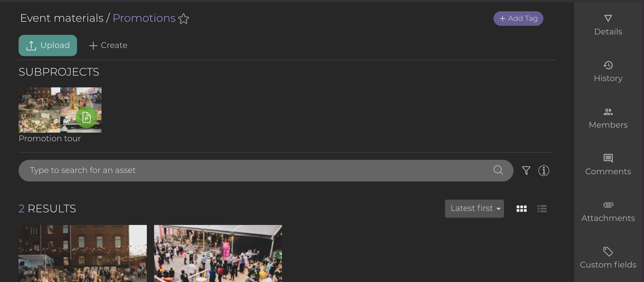Click the Upload button

pos(48,45)
